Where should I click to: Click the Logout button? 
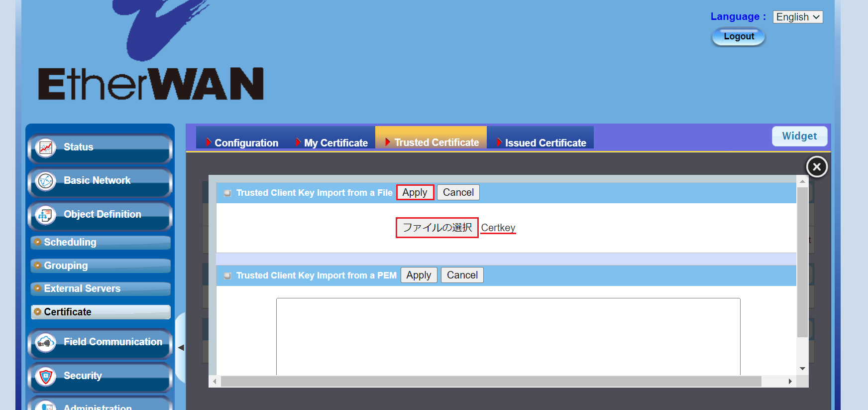point(739,36)
